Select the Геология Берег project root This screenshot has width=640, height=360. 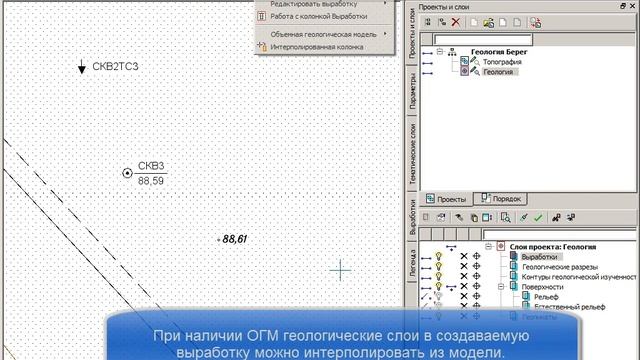click(499, 52)
